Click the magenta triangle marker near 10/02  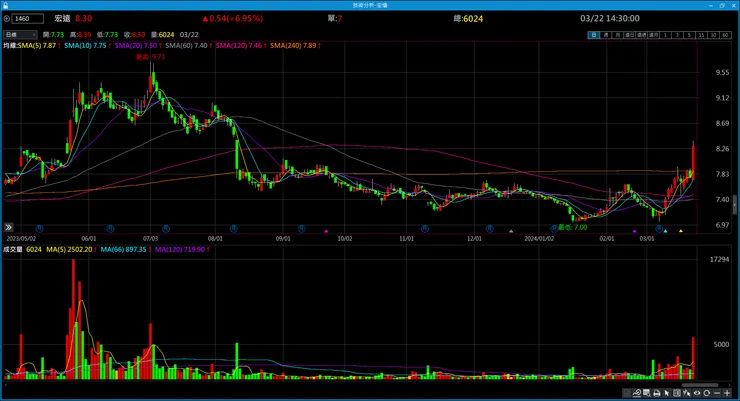click(x=326, y=231)
